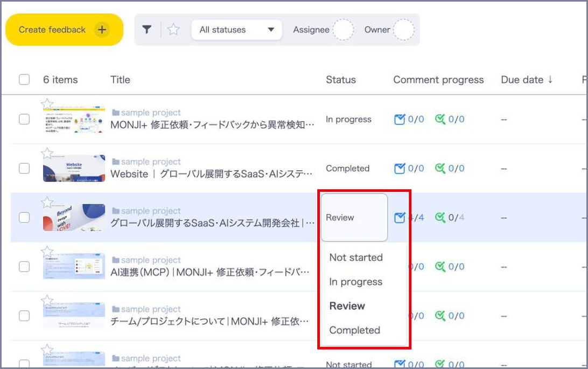This screenshot has width=588, height=369.
Task: Open the チーム/プロジェクトについて row thumbnail
Action: click(x=74, y=316)
